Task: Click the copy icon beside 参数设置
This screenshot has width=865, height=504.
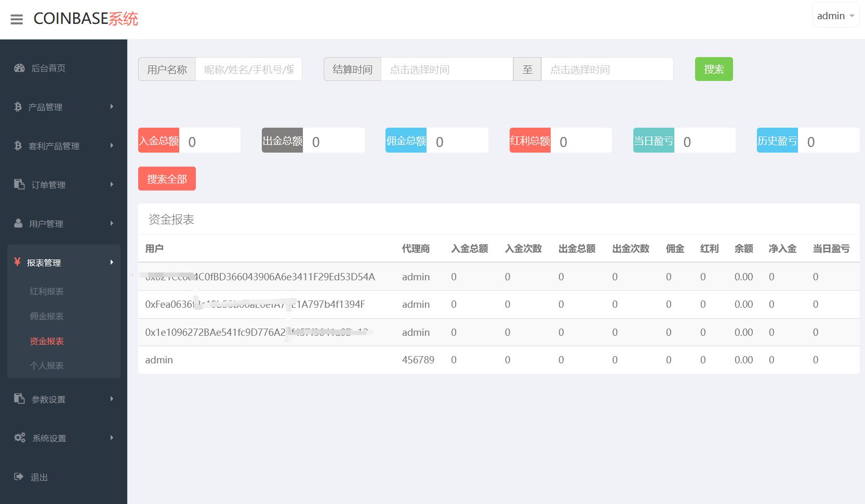Action: [x=19, y=399]
